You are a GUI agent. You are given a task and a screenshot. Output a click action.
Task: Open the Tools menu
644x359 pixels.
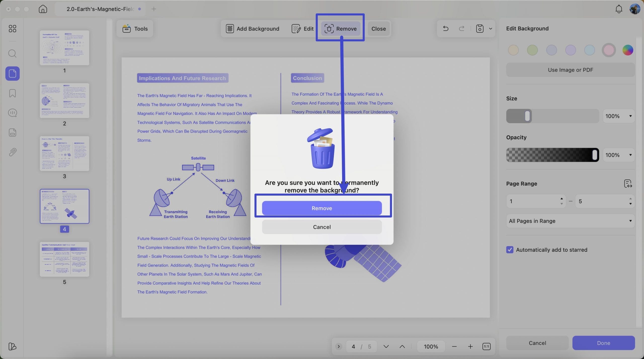135,29
